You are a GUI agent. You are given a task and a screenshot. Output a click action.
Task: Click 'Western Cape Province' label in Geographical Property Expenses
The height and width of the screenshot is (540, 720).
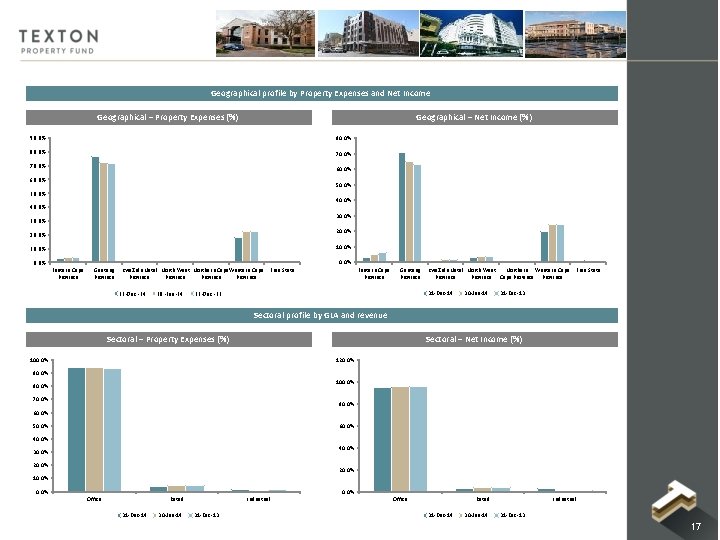246,274
